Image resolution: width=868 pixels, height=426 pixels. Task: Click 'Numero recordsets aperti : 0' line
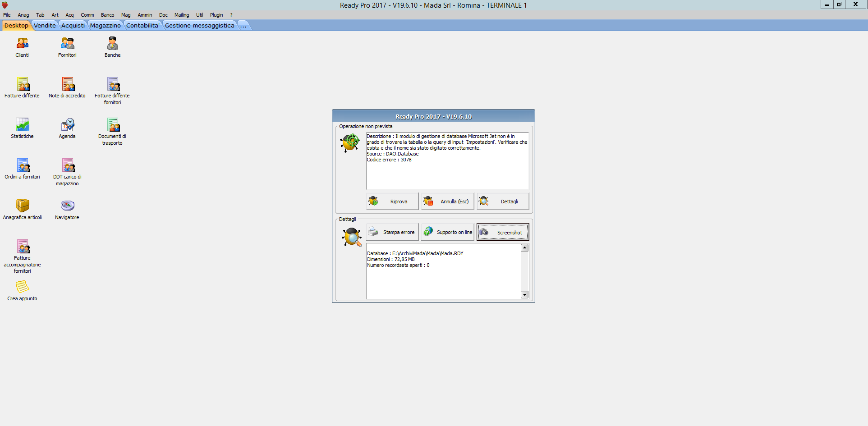point(398,265)
